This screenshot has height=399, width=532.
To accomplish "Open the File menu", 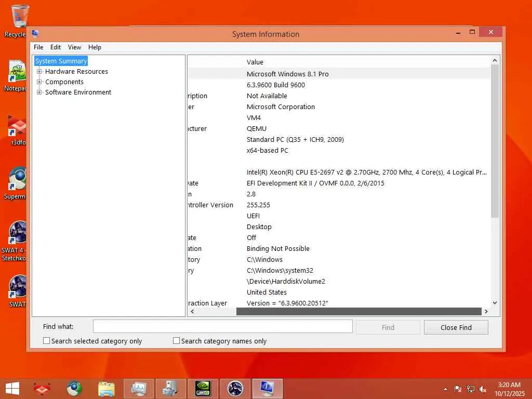I will pos(38,47).
